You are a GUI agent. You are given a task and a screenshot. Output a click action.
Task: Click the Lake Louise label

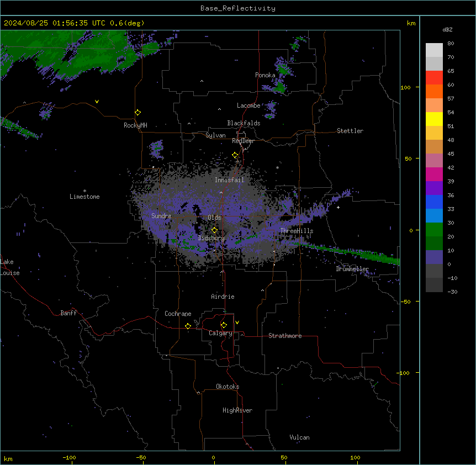click(9, 267)
